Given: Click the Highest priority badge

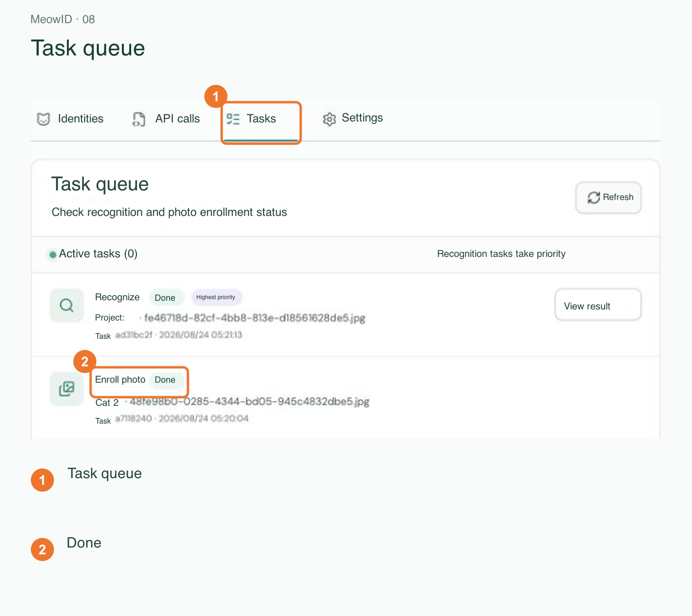Looking at the screenshot, I should 216,297.
